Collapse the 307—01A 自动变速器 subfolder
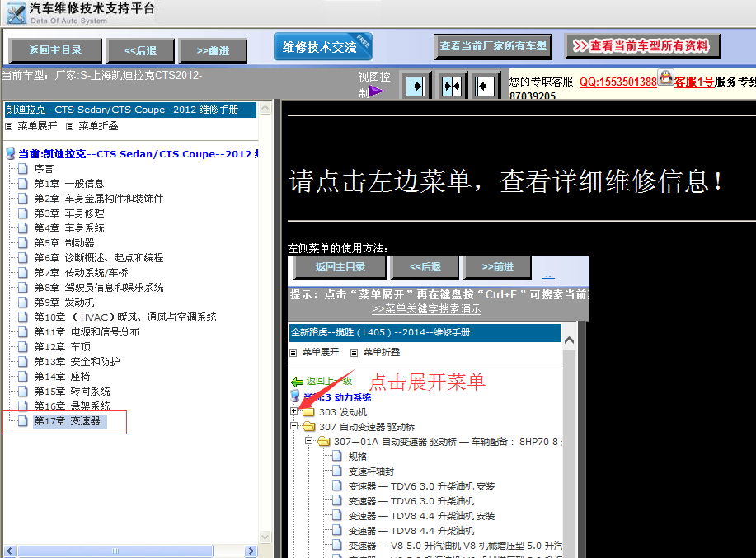Image resolution: width=756 pixels, height=558 pixels. click(308, 440)
